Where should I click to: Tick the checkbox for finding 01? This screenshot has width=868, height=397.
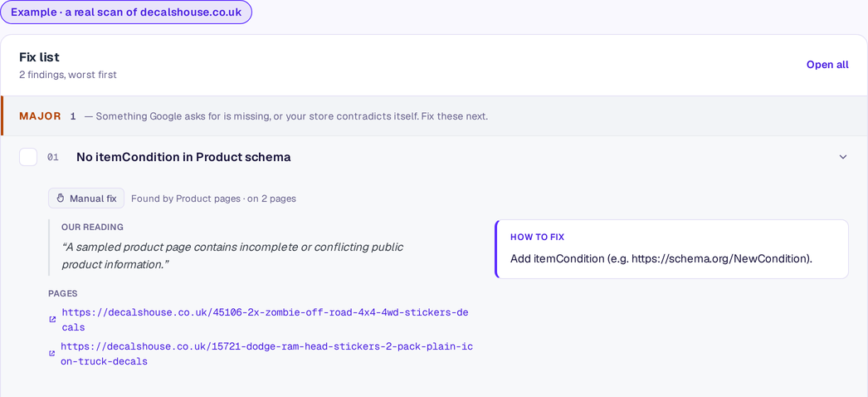pyautogui.click(x=28, y=157)
